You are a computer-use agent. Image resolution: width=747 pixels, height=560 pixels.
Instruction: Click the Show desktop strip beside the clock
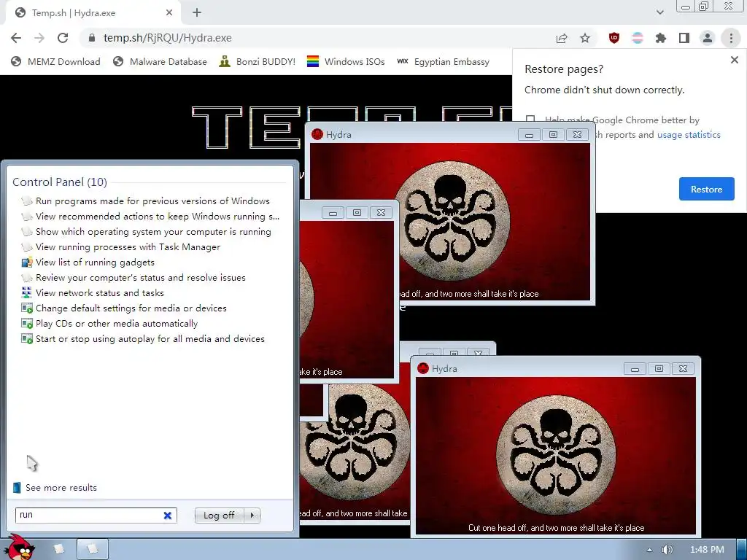742,550
